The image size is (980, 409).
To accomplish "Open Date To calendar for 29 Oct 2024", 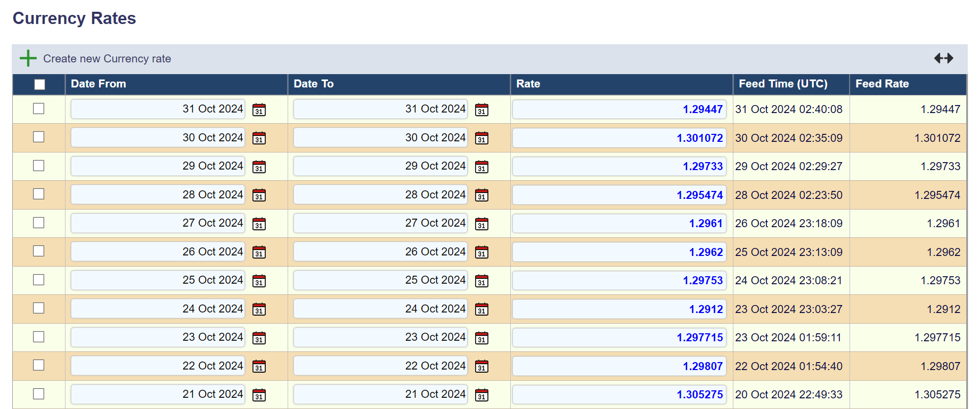I will [481, 167].
